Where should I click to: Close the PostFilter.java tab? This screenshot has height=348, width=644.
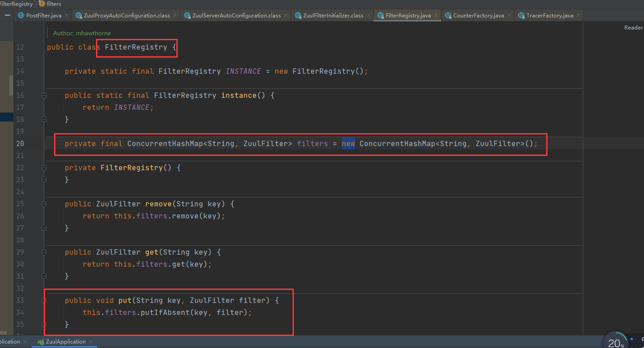(x=67, y=15)
